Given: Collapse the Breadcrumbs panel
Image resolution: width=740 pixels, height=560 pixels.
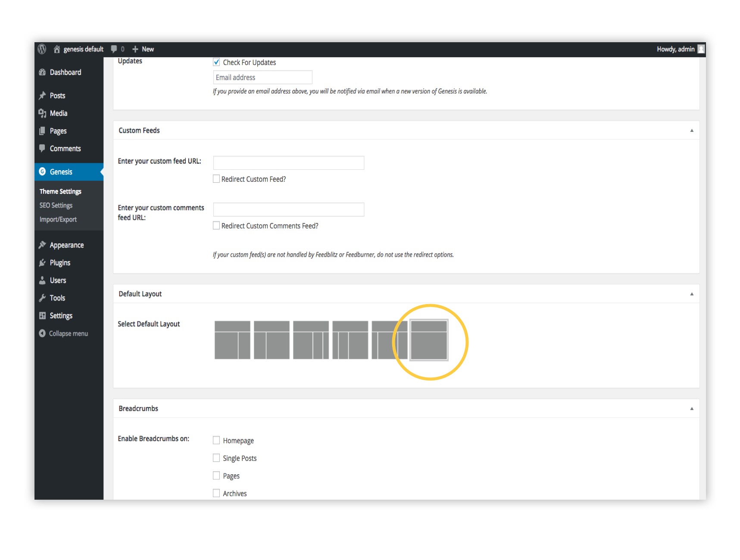Looking at the screenshot, I should coord(692,408).
